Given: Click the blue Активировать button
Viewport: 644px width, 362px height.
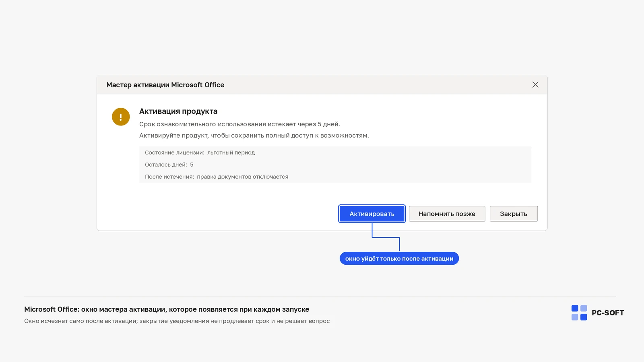Looking at the screenshot, I should click(x=372, y=214).
